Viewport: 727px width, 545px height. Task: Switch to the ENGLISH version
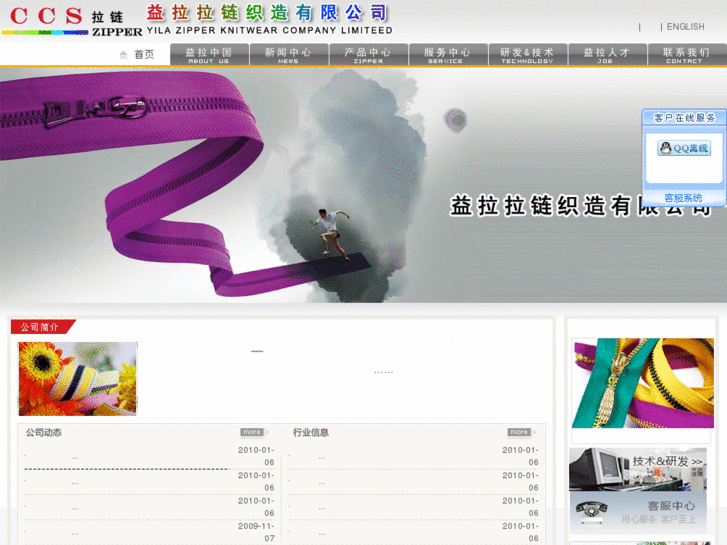pos(685,27)
